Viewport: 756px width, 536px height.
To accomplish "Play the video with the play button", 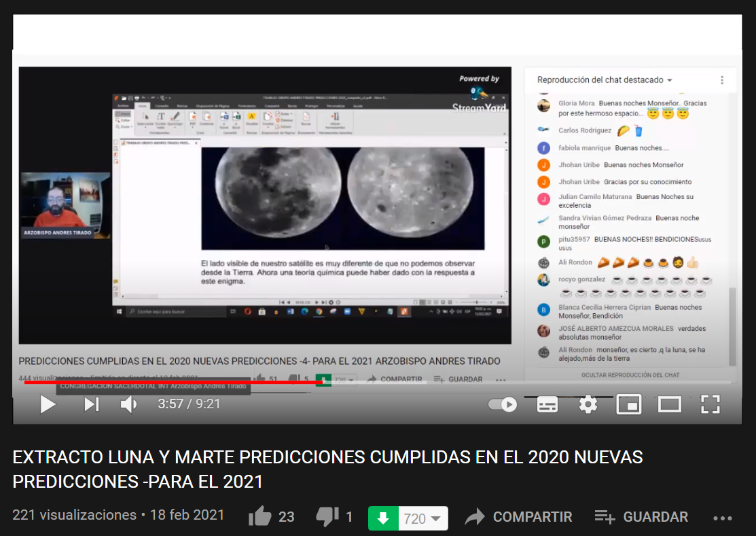I will click(x=48, y=404).
